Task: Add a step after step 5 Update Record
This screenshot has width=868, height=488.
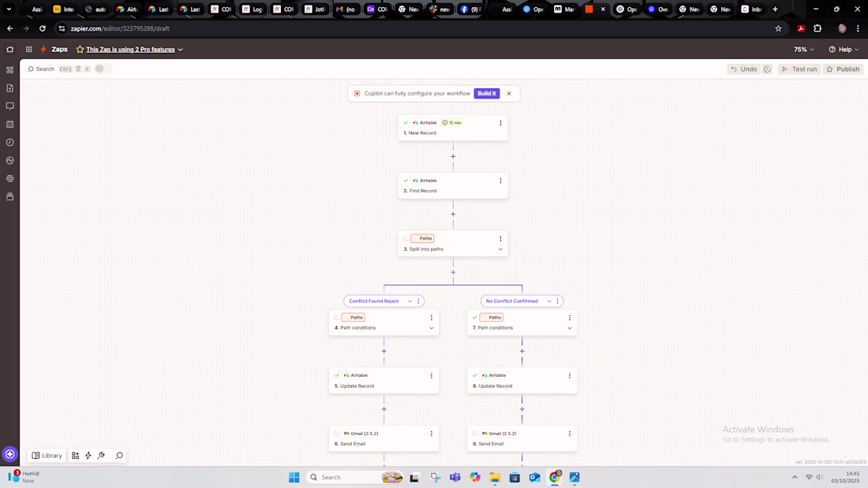Action: point(383,409)
